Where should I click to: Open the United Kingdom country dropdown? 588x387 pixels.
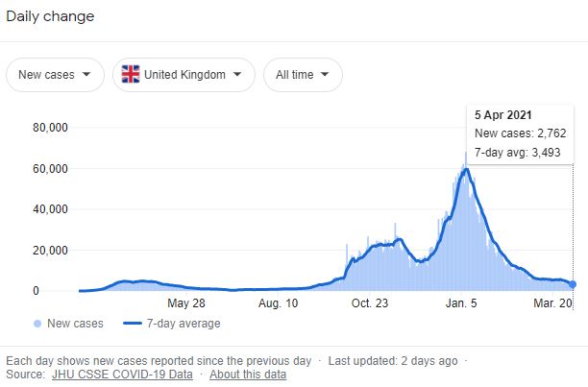point(184,75)
